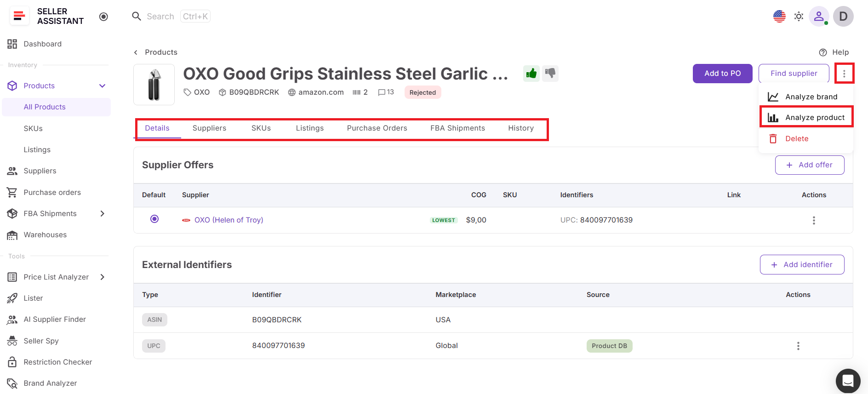Click the Suppliers people icon in sidebar
The height and width of the screenshot is (394, 868).
[x=12, y=171]
